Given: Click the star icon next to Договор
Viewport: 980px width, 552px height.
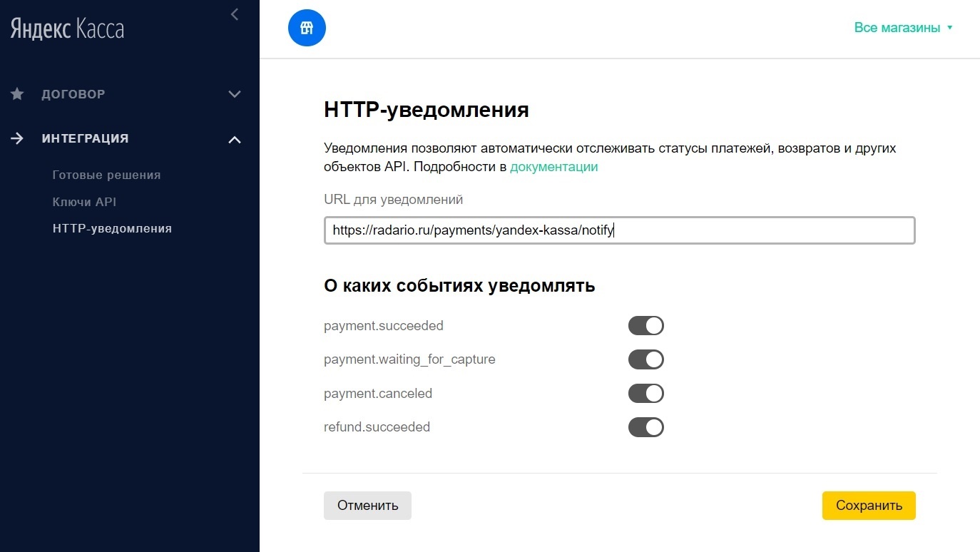Looking at the screenshot, I should pyautogui.click(x=18, y=94).
